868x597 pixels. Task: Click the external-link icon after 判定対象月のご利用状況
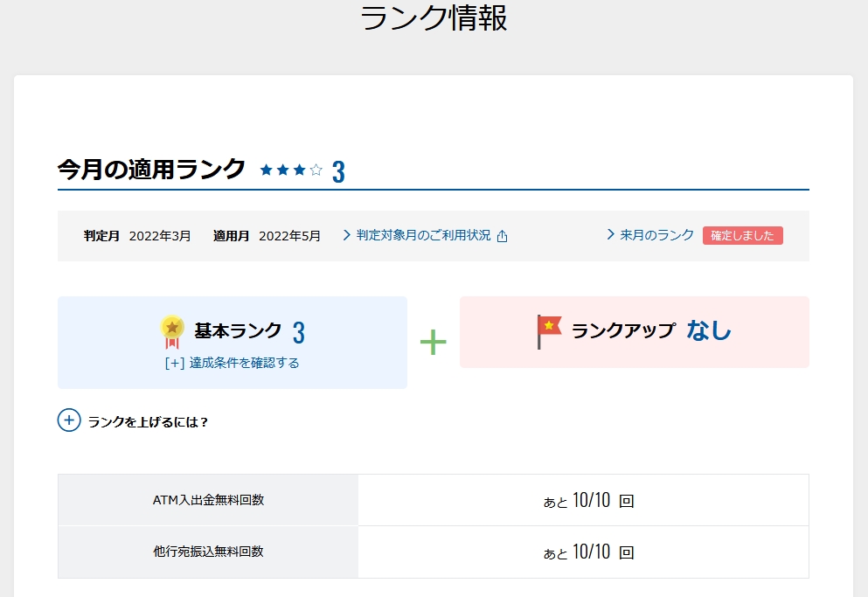(502, 236)
